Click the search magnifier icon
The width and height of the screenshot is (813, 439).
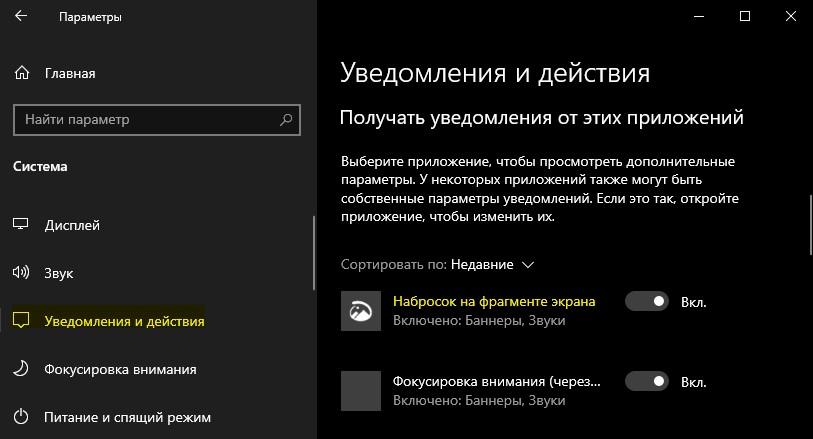point(286,120)
